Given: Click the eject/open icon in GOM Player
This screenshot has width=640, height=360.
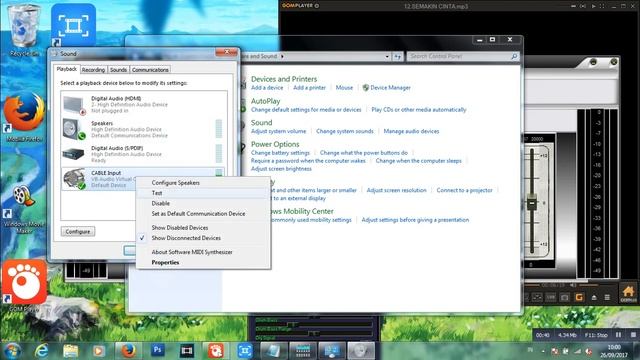Looking at the screenshot, I should 594,298.
